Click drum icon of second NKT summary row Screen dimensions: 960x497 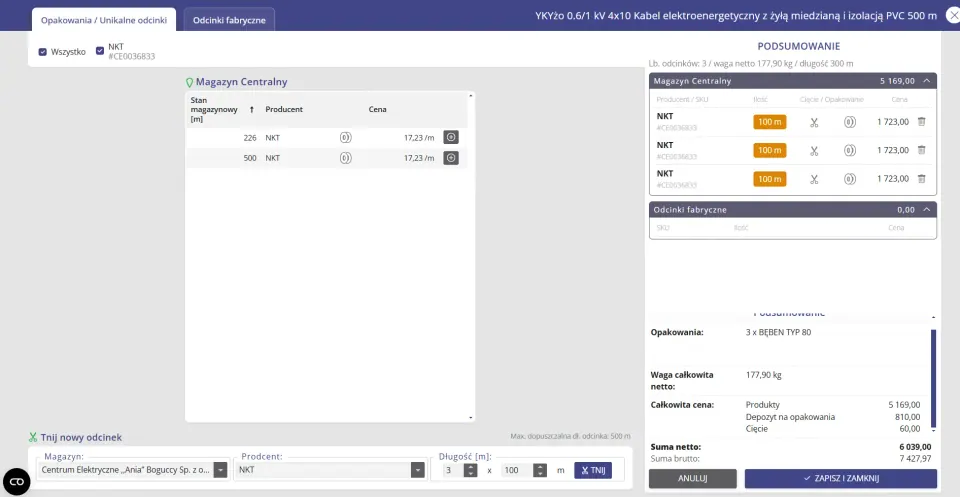point(850,150)
